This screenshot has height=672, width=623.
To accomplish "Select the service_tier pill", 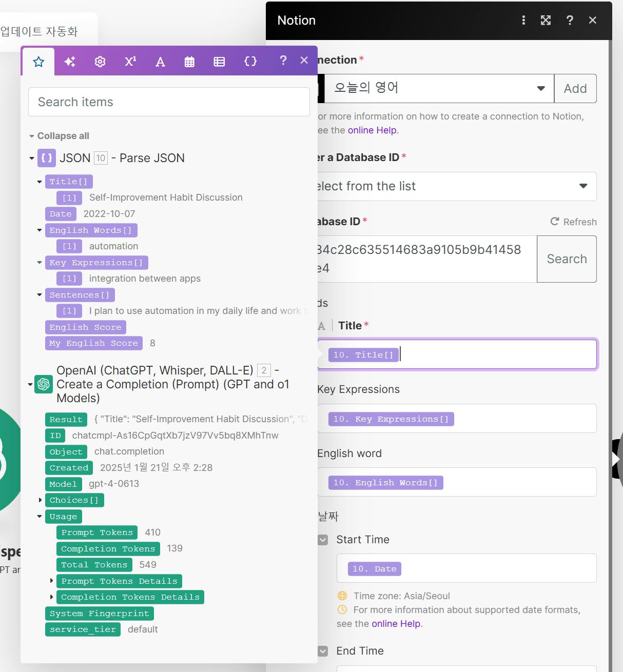I will click(x=83, y=629).
